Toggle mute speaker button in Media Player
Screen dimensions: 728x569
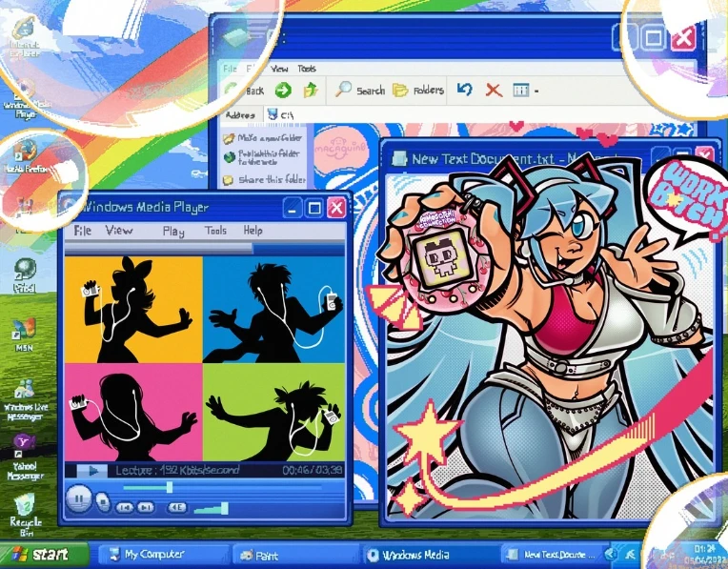tap(176, 507)
